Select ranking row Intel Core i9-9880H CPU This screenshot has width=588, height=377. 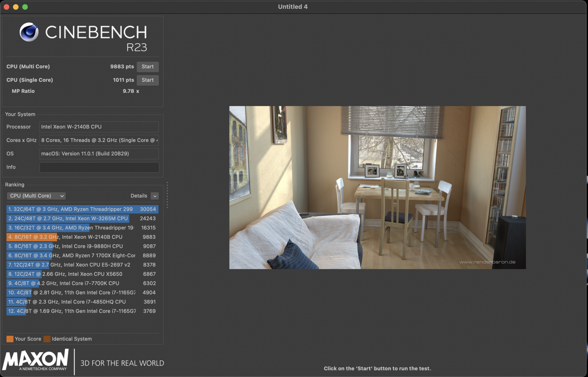click(x=82, y=246)
